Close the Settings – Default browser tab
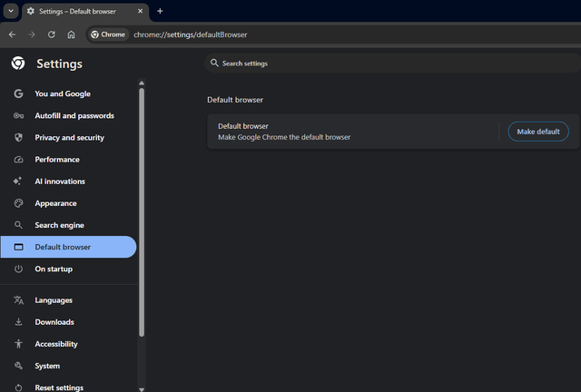The width and height of the screenshot is (581, 392). [140, 11]
